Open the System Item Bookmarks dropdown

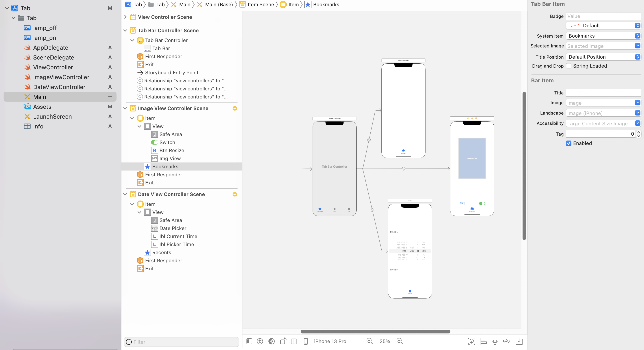(603, 36)
